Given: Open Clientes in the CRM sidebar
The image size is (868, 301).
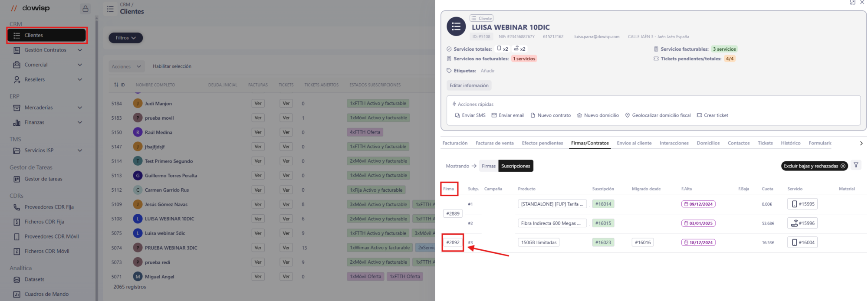Looking at the screenshot, I should pos(47,35).
